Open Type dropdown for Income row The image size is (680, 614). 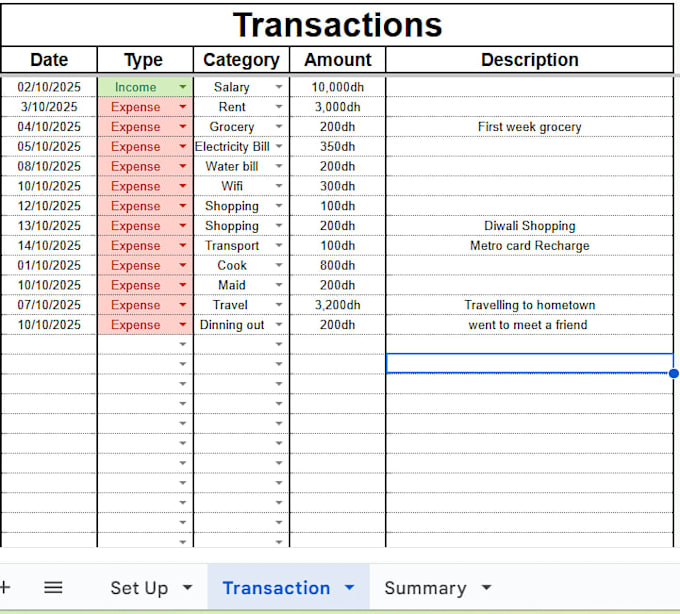coord(183,87)
